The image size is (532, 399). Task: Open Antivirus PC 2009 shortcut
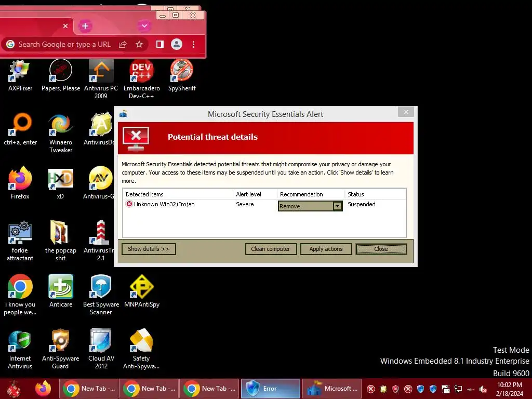coord(101,79)
